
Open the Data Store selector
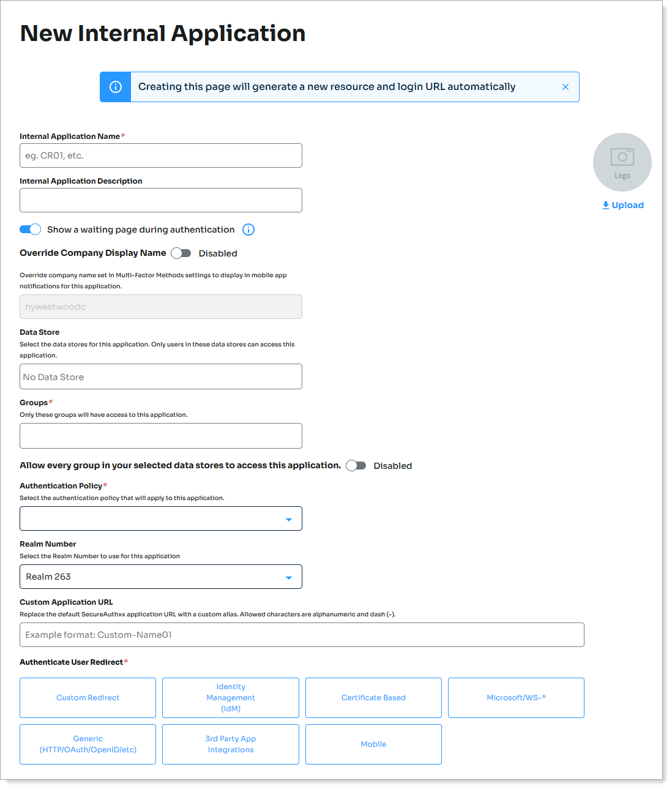click(161, 376)
